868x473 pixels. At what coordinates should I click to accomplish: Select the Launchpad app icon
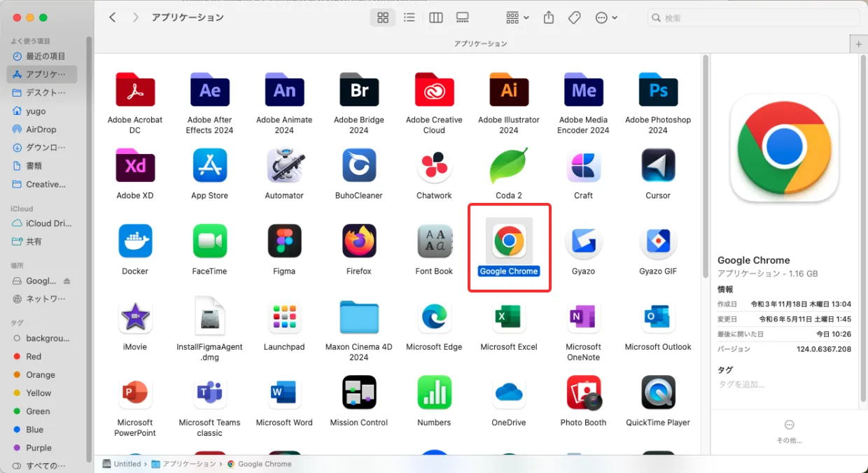point(284,317)
